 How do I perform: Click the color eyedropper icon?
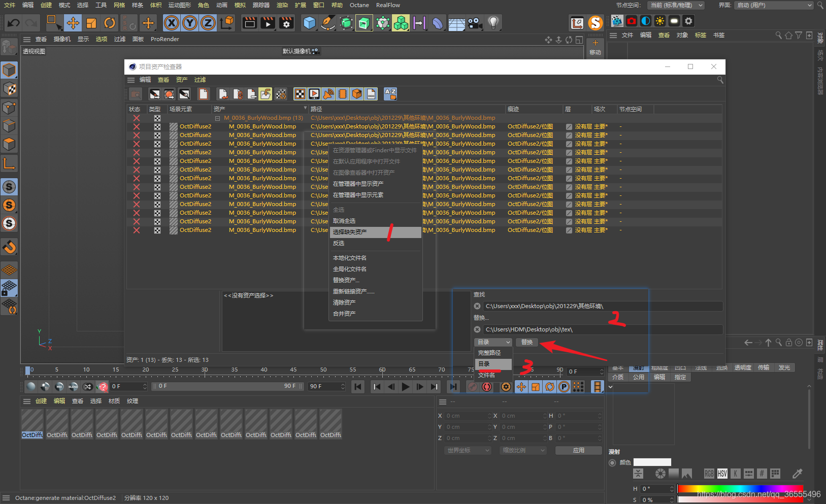point(798,474)
